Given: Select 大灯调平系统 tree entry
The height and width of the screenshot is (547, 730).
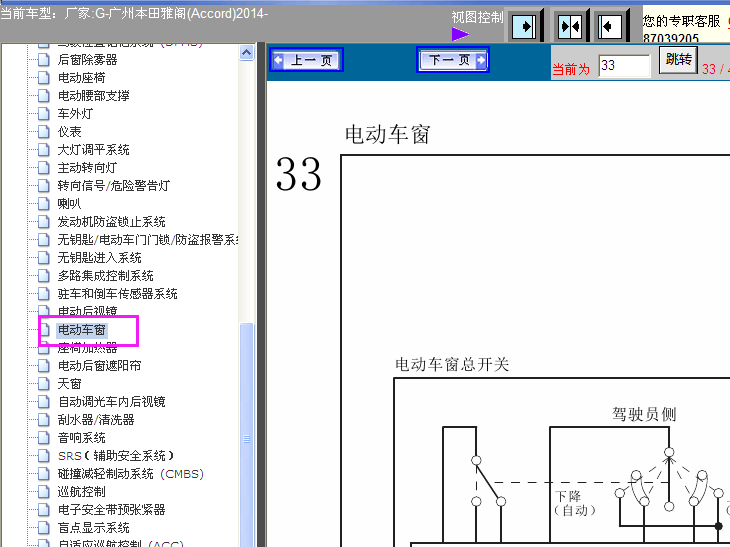Looking at the screenshot, I should pos(93,150).
